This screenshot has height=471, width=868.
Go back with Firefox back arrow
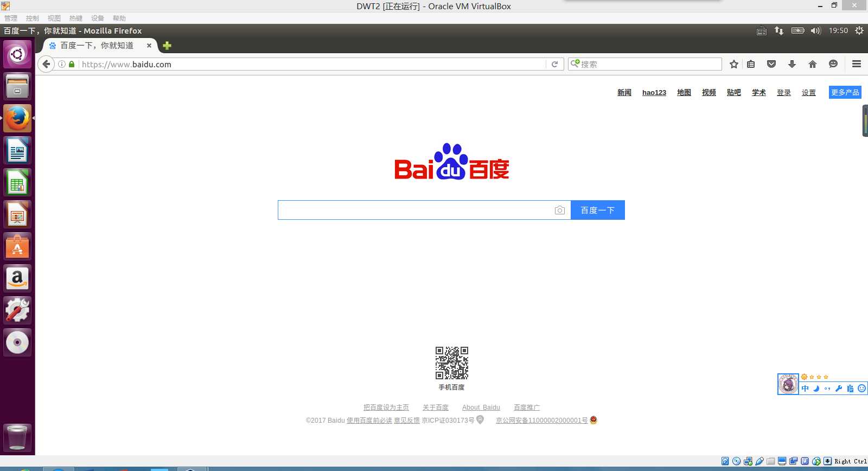point(47,64)
